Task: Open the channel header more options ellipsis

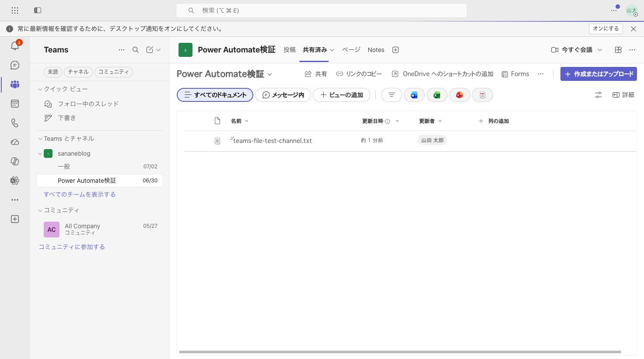Action: (x=632, y=50)
